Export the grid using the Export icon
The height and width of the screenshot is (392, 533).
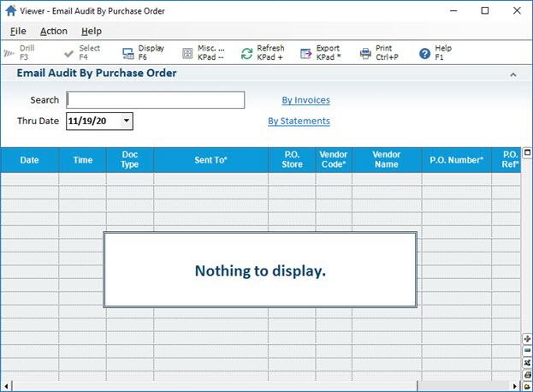(306, 53)
